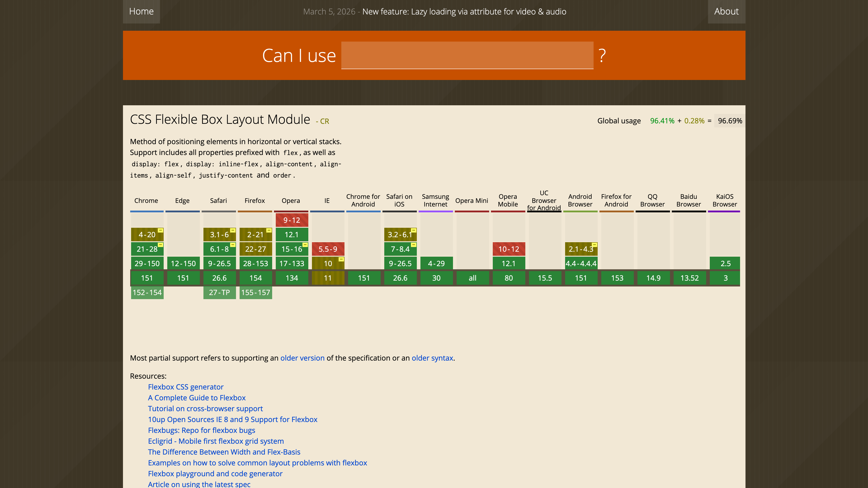Viewport: 868px width, 488px height.
Task: Open the older version spec link
Action: 302,358
